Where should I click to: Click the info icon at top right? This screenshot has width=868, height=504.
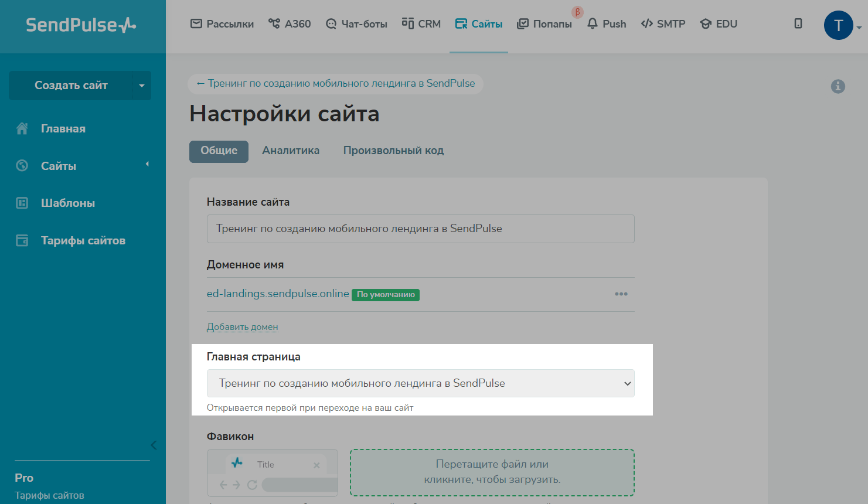click(x=838, y=87)
